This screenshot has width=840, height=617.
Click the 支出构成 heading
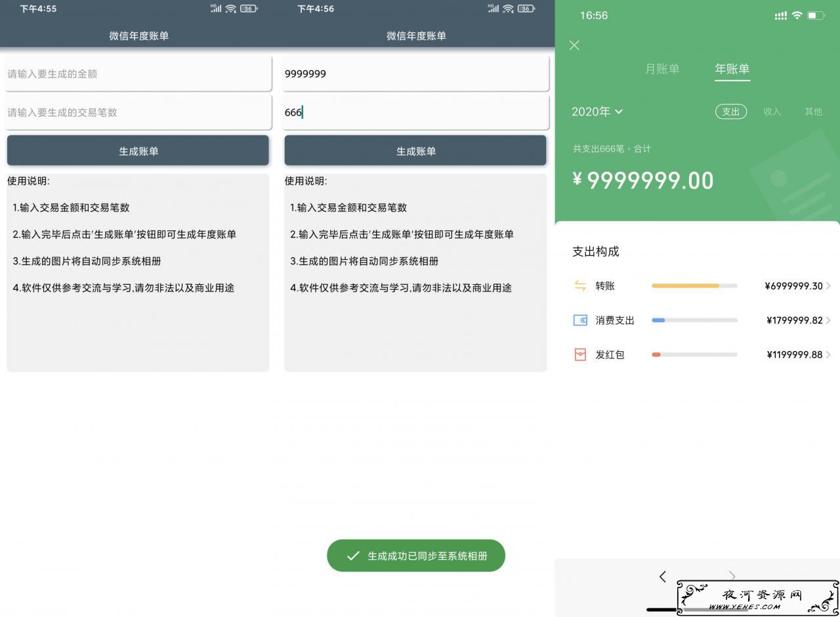[x=596, y=251]
